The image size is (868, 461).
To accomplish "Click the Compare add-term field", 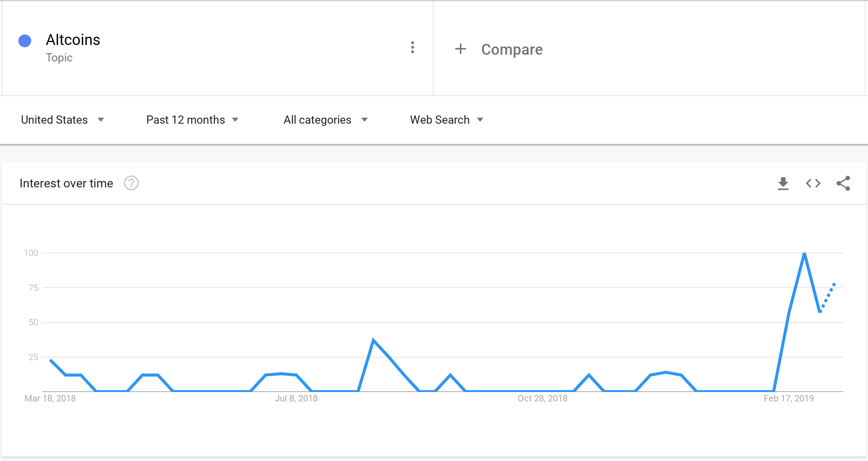I will coord(649,49).
